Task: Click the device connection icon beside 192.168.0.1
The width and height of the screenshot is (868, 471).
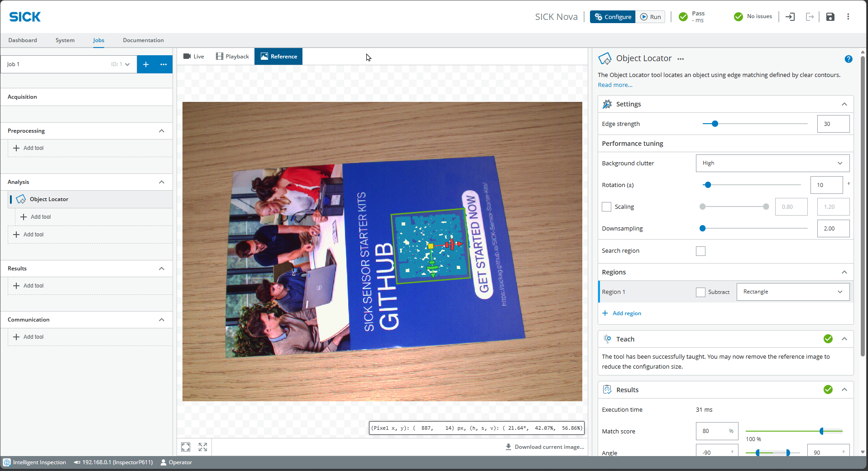Action: click(x=77, y=462)
